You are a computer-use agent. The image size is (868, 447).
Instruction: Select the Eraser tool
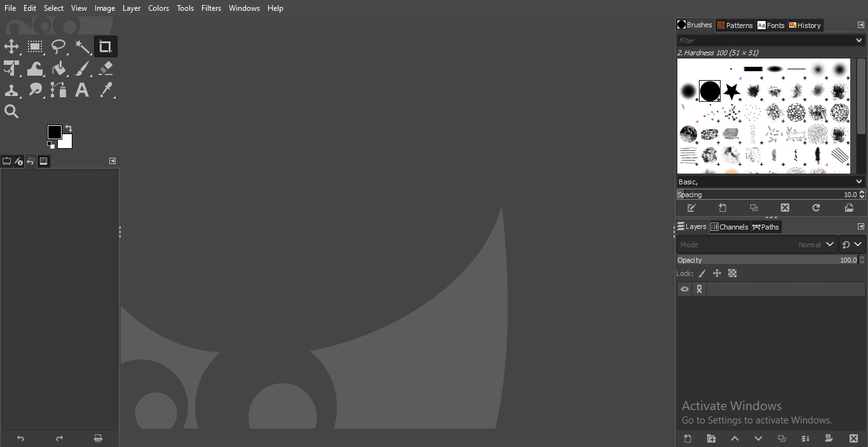(105, 68)
